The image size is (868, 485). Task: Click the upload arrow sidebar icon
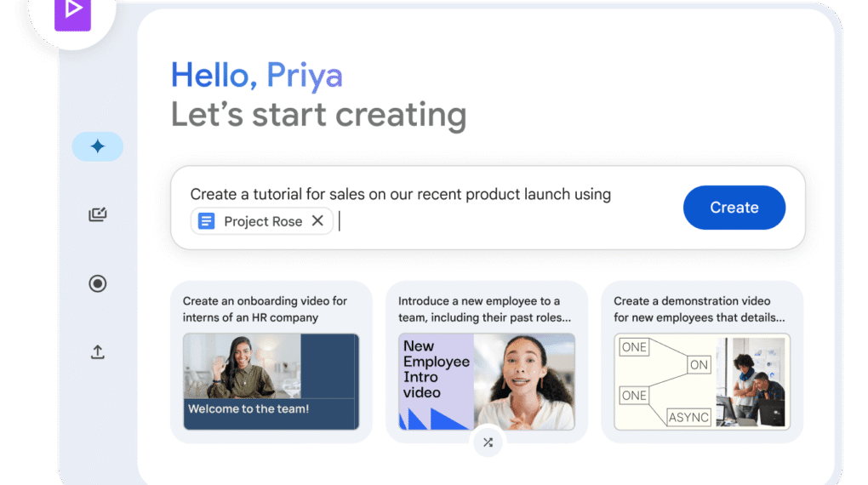coord(97,352)
